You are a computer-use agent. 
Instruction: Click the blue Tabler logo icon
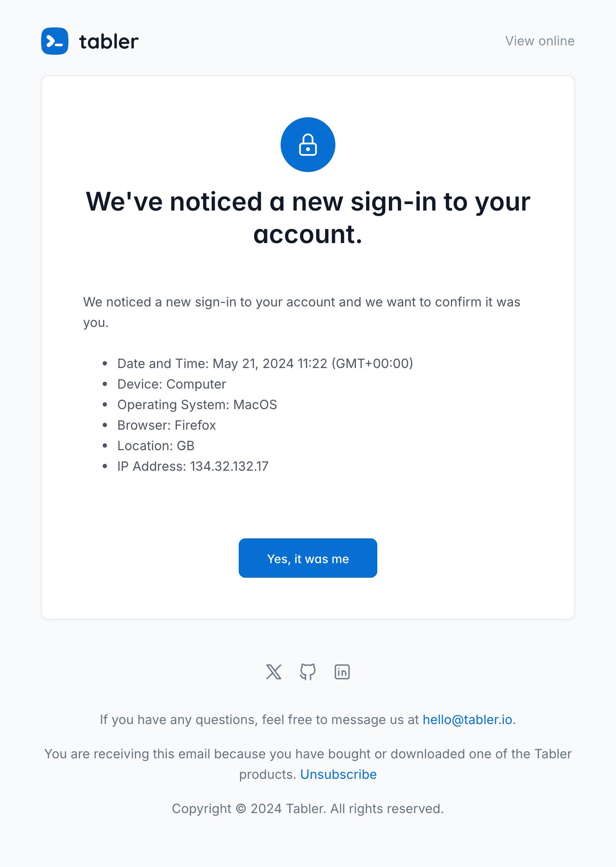click(x=55, y=41)
